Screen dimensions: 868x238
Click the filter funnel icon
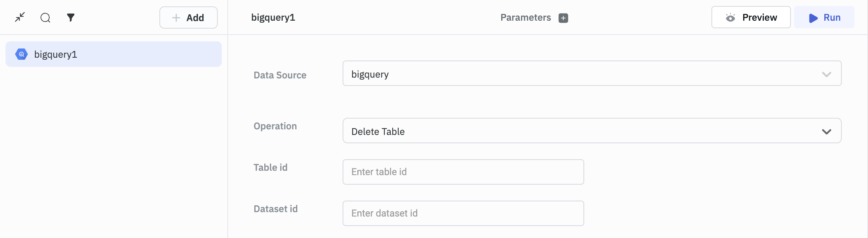71,18
